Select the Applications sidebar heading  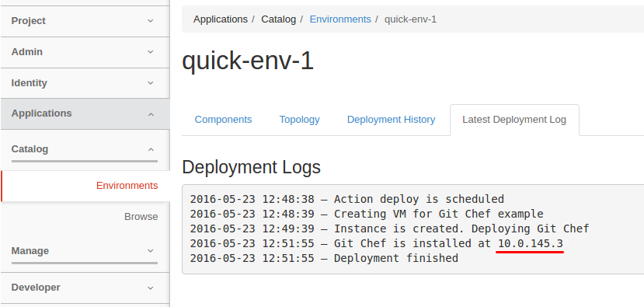coord(41,113)
